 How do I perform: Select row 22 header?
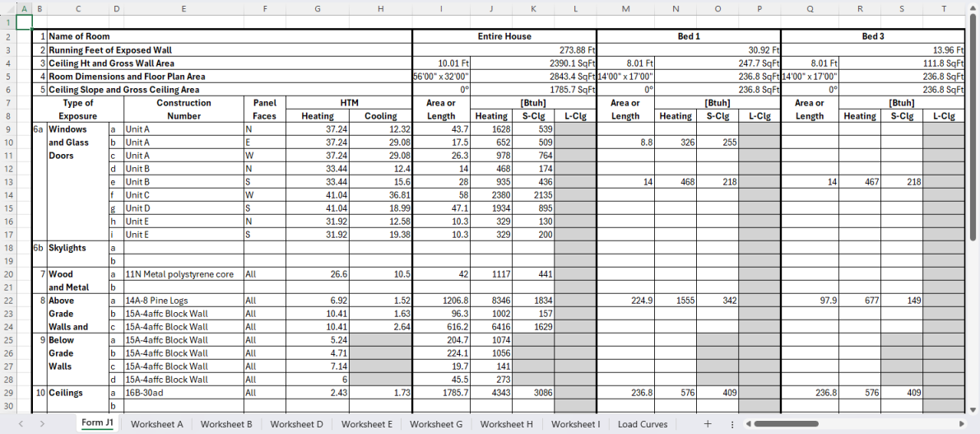[x=7, y=300]
